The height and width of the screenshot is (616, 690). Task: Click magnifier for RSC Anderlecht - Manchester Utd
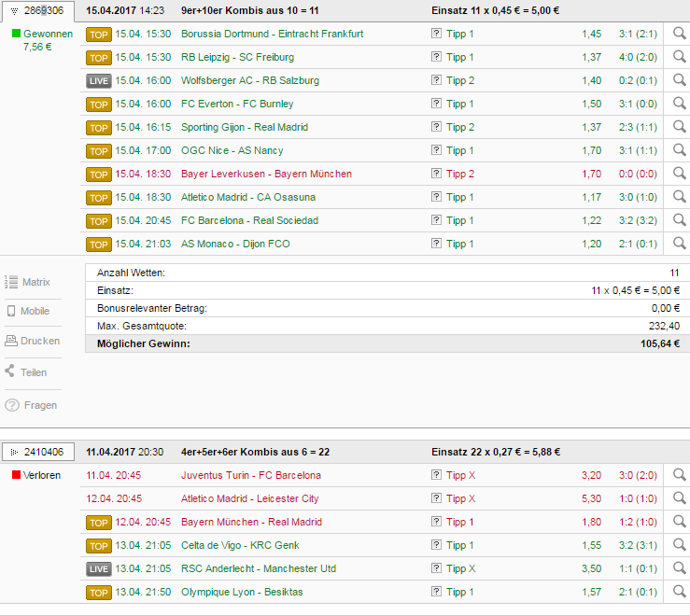tap(680, 568)
